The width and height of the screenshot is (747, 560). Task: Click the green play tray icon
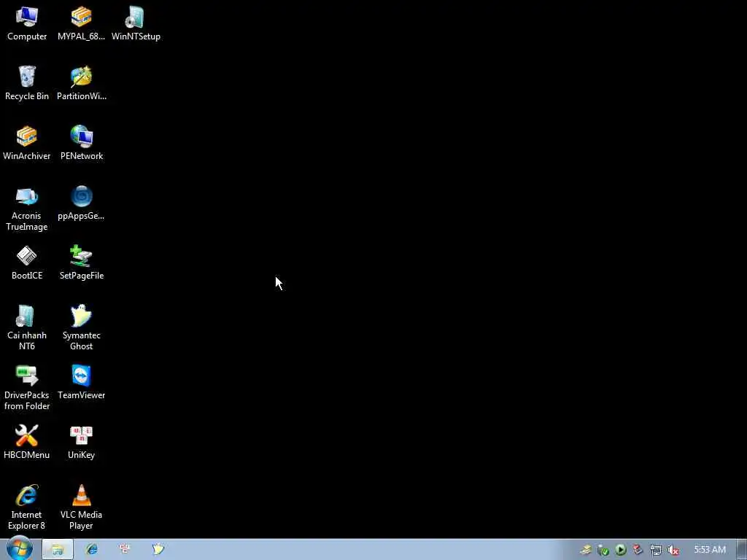[620, 550]
